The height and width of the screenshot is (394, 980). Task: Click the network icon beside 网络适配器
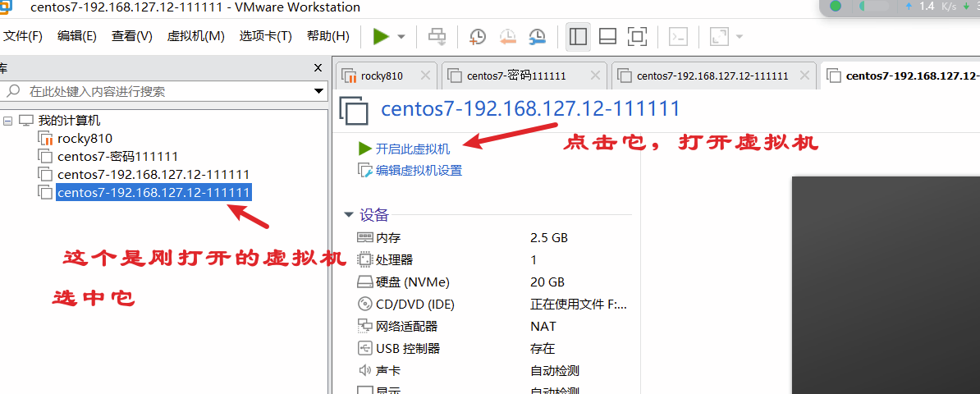[x=364, y=327]
